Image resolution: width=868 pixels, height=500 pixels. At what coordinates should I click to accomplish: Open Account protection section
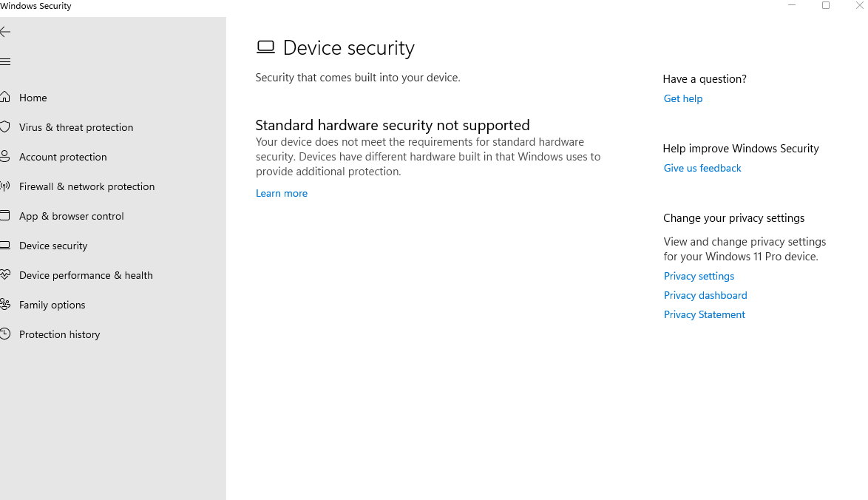tap(63, 158)
